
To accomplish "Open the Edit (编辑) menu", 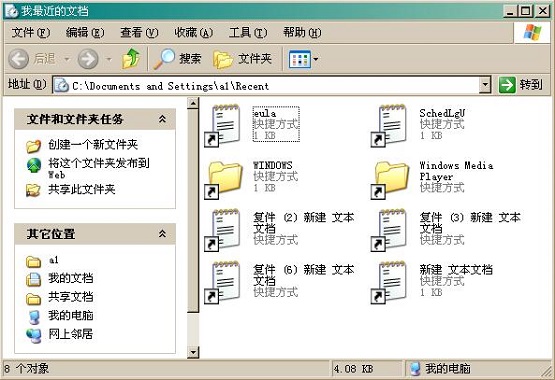I will pyautogui.click(x=85, y=33).
